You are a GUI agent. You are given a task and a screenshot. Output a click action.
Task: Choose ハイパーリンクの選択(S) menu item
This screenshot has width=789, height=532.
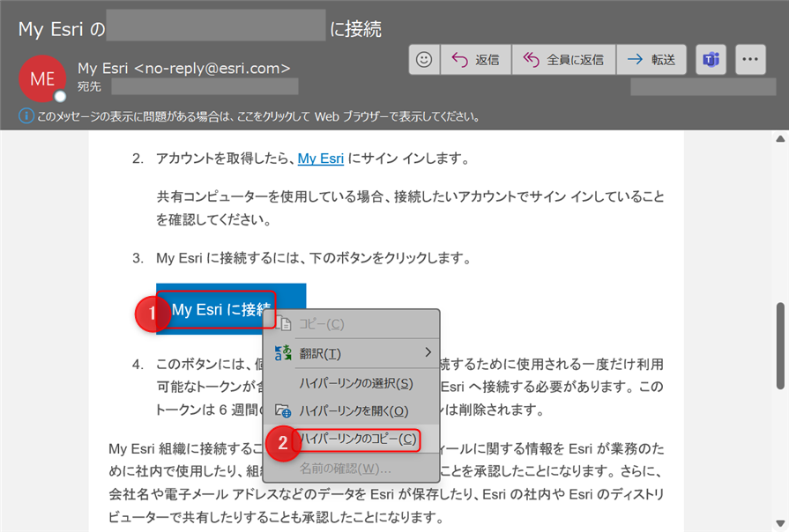click(x=351, y=384)
